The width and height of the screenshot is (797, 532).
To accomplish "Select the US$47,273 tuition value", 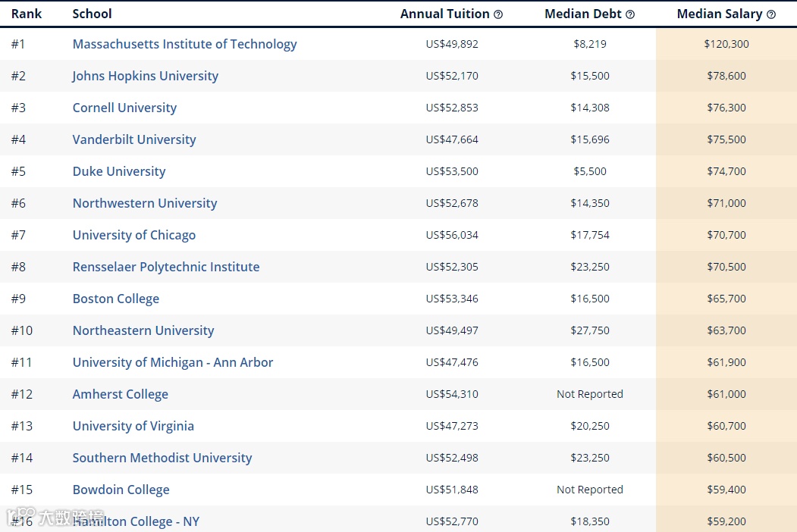I will pyautogui.click(x=452, y=427).
